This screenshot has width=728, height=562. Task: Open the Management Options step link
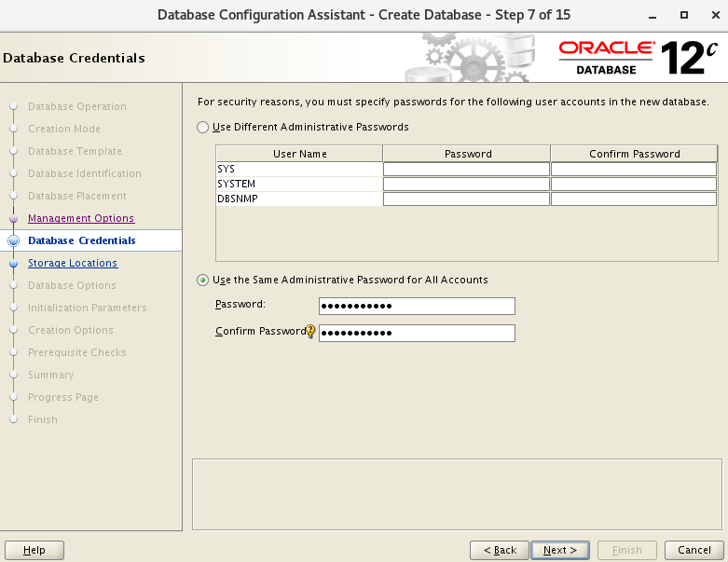pos(81,218)
